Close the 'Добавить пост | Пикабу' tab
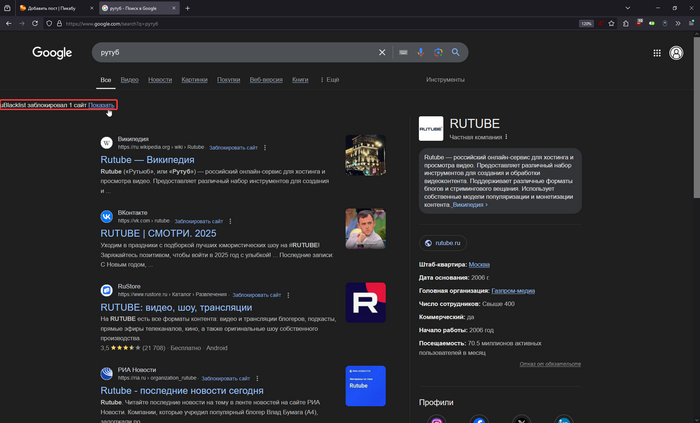Image resolution: width=700 pixels, height=423 pixels. coord(92,8)
